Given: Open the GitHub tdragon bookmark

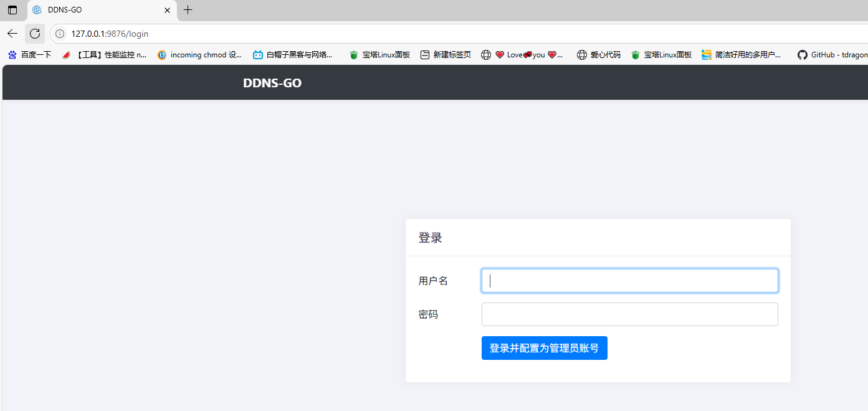Looking at the screenshot, I should pyautogui.click(x=832, y=55).
